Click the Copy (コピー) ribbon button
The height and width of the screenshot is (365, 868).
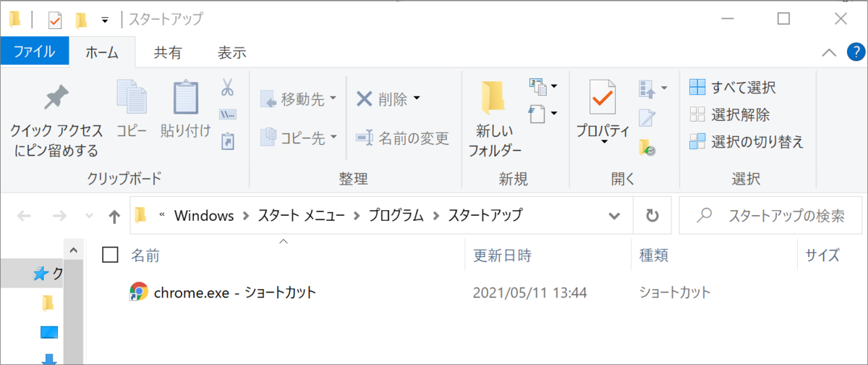coord(132,109)
